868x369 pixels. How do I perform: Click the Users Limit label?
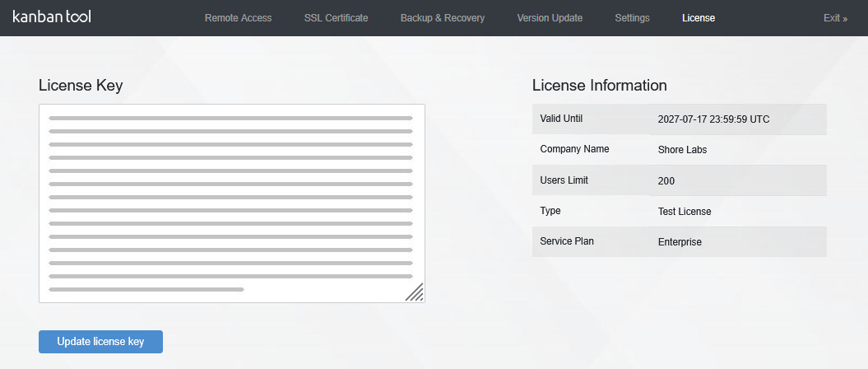[564, 180]
